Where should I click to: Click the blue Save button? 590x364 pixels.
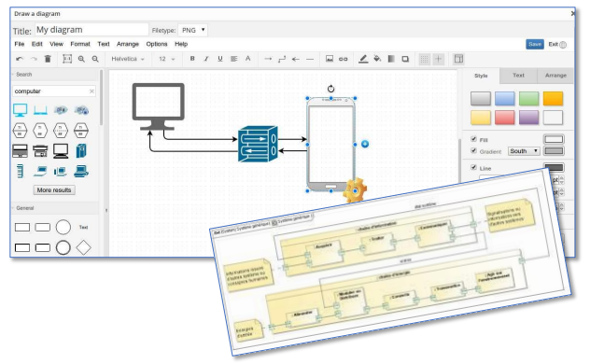coord(535,45)
